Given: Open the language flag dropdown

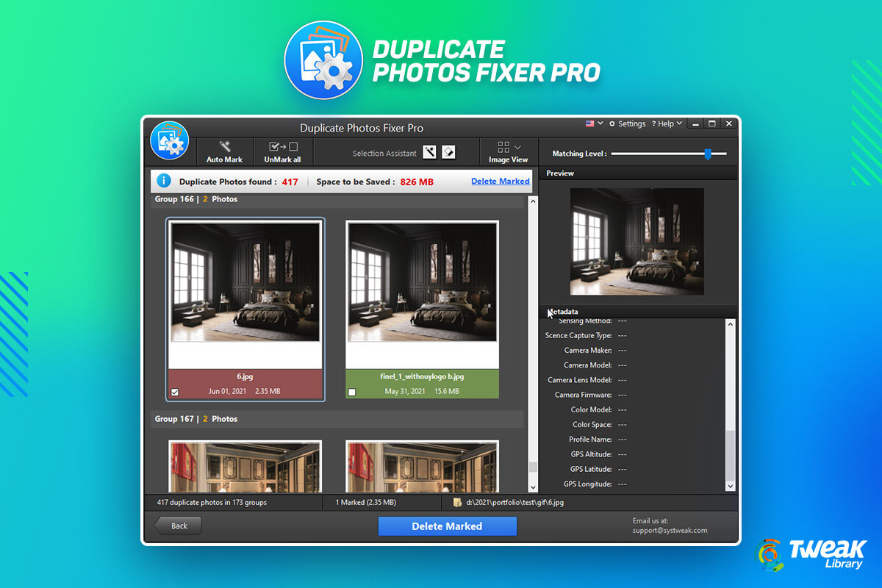Looking at the screenshot, I should point(592,123).
